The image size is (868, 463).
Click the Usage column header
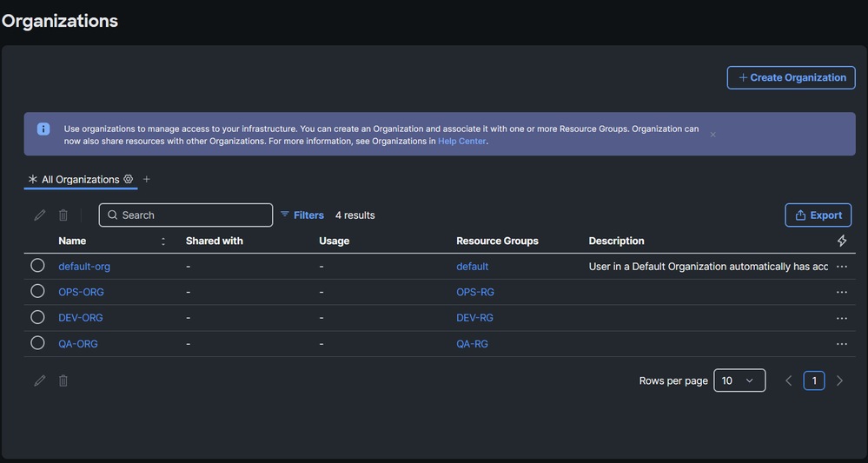click(334, 241)
